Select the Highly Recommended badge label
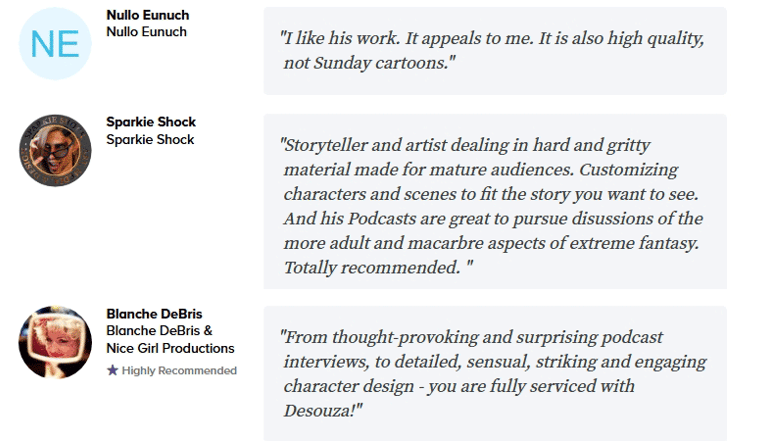This screenshot has height=441, width=768. 179,370
